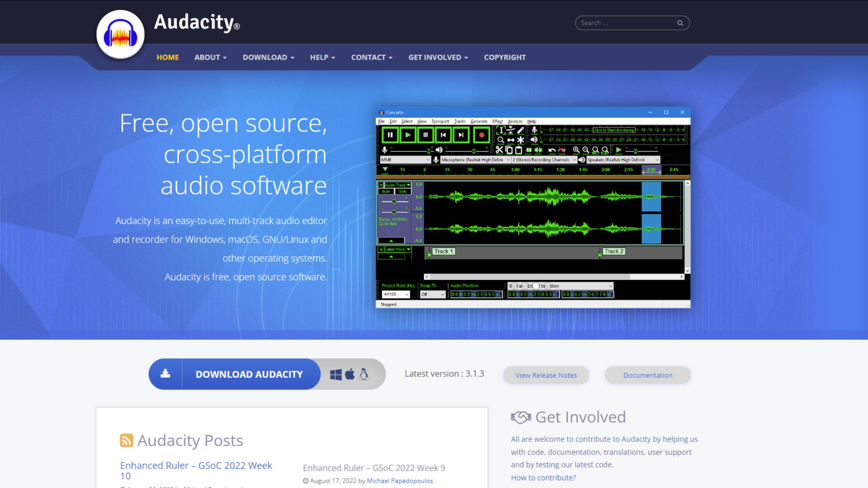Select the Zoom magnifier tool

(x=501, y=140)
